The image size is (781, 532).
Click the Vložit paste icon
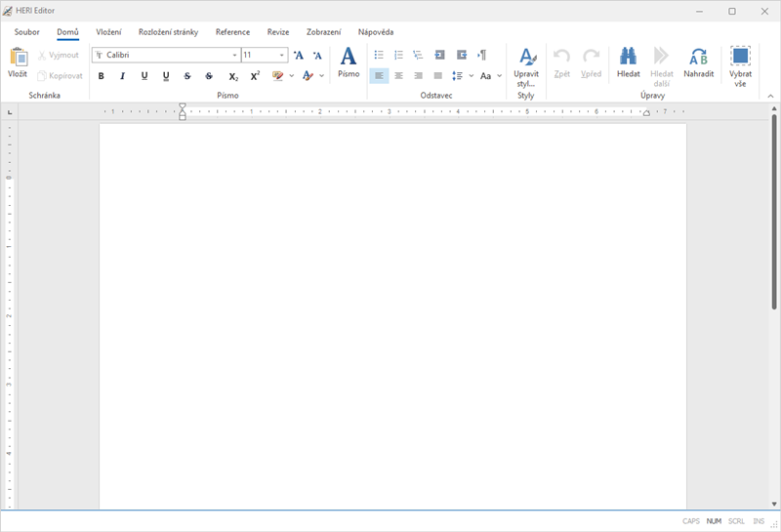point(18,57)
